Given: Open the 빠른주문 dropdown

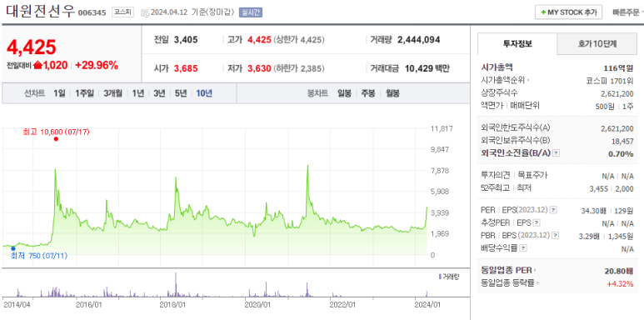Looking at the screenshot, I should pyautogui.click(x=627, y=12).
